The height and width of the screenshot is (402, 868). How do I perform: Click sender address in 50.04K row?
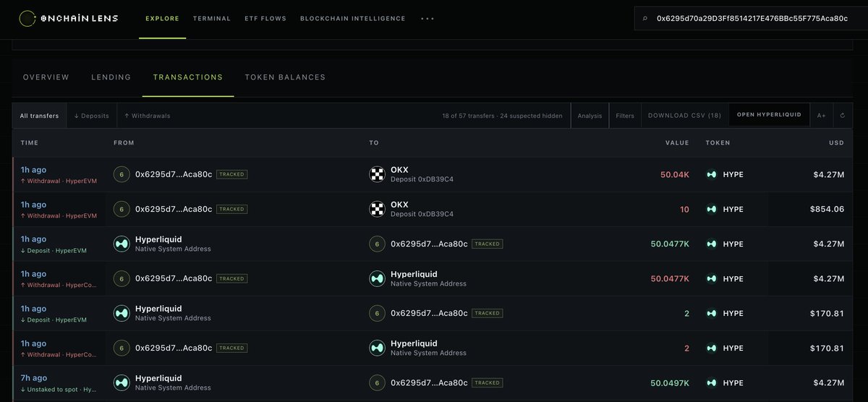[x=174, y=174]
